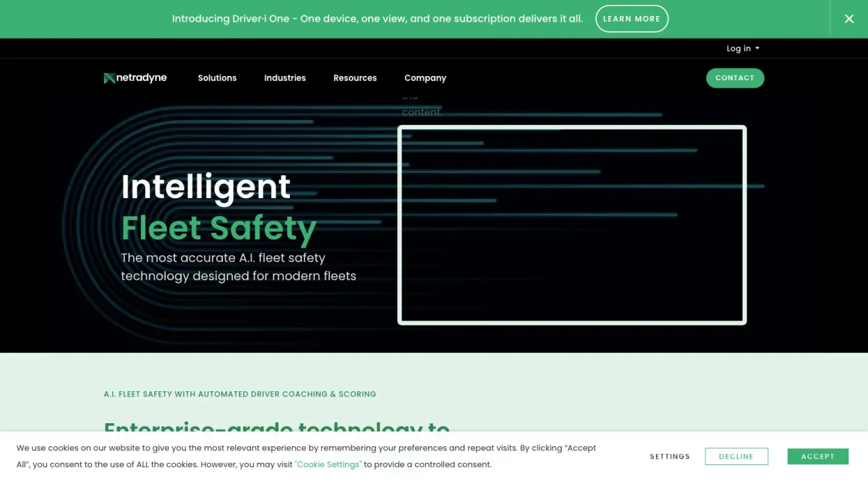Open the Log in dropdown

tap(743, 48)
